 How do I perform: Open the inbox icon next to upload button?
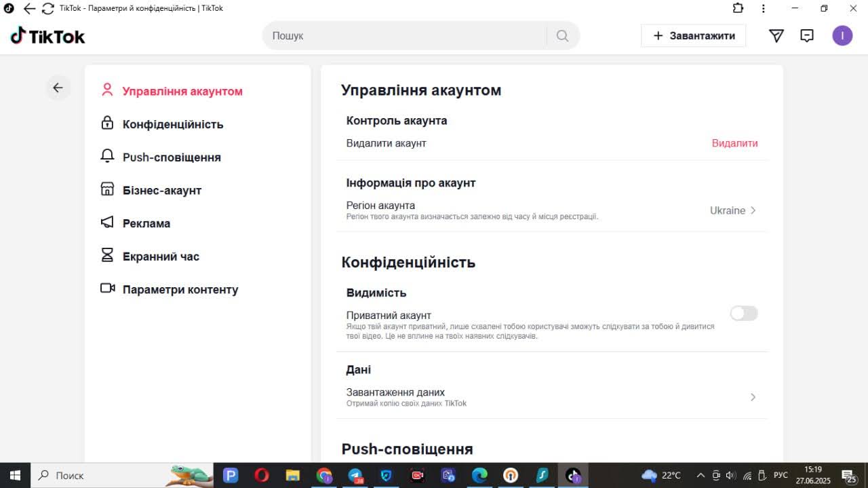click(776, 35)
